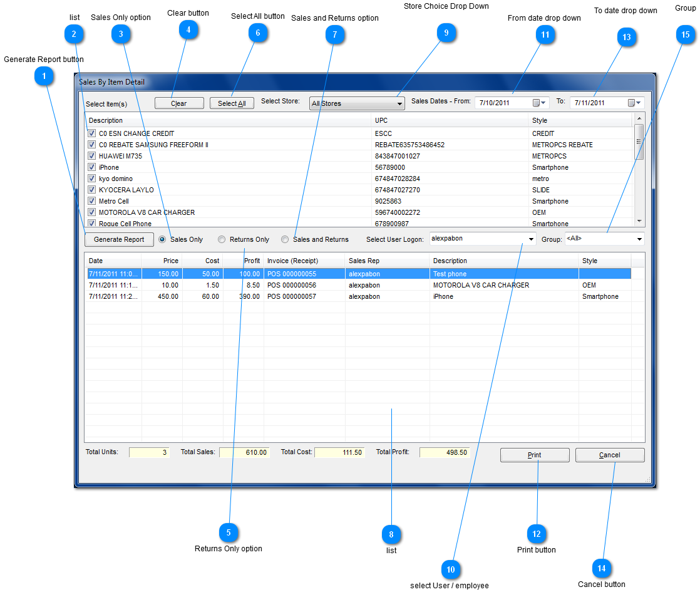Viewport: 700px width, 592px height.
Task: Click UPC value 843847001027
Action: coord(398,156)
